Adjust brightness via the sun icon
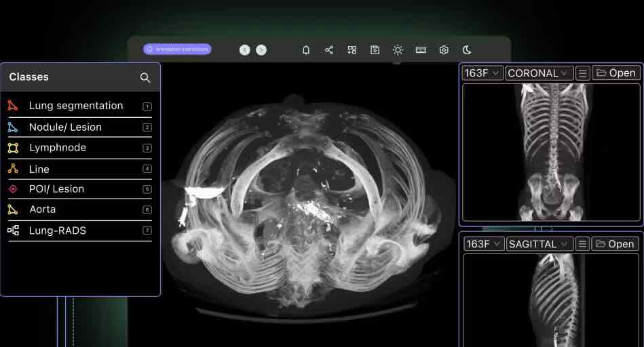This screenshot has height=347, width=644. [398, 50]
